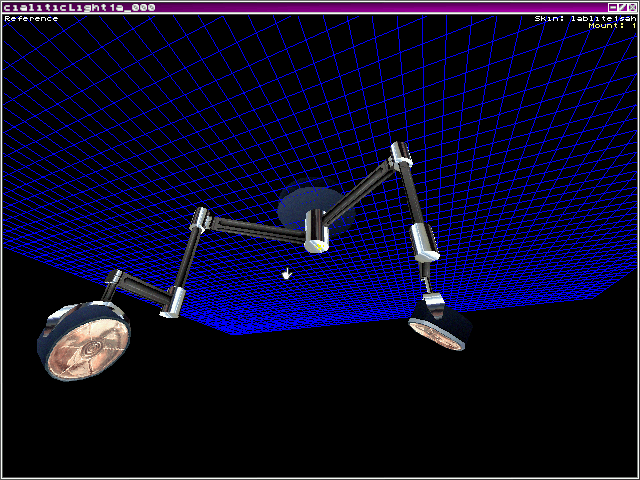Click the central ceiling mount cylinder
This screenshot has width=640, height=480.
(x=317, y=231)
